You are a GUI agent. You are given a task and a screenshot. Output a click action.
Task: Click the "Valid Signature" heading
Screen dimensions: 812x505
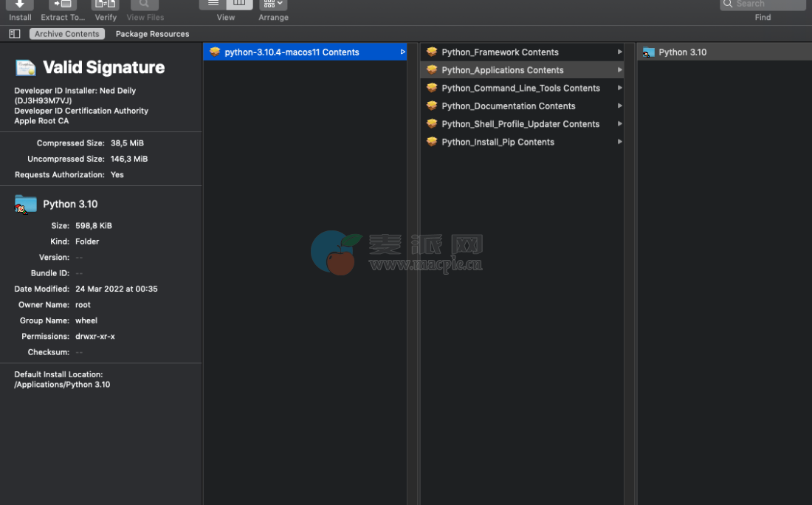coord(103,67)
